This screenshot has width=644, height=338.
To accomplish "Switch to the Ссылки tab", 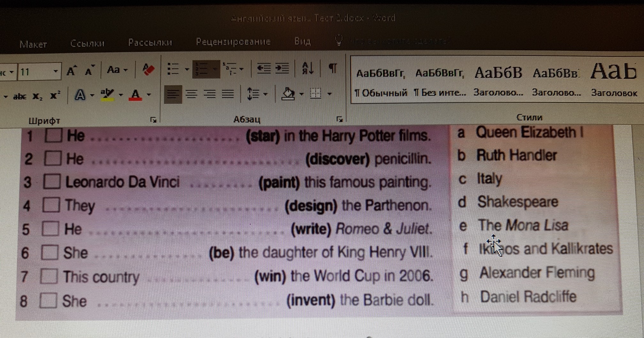I will tap(87, 43).
